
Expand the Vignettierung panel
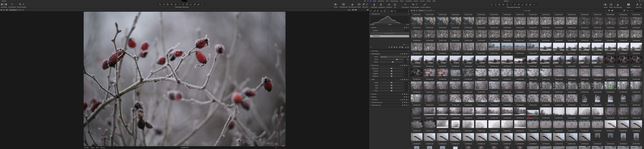click(x=370, y=105)
